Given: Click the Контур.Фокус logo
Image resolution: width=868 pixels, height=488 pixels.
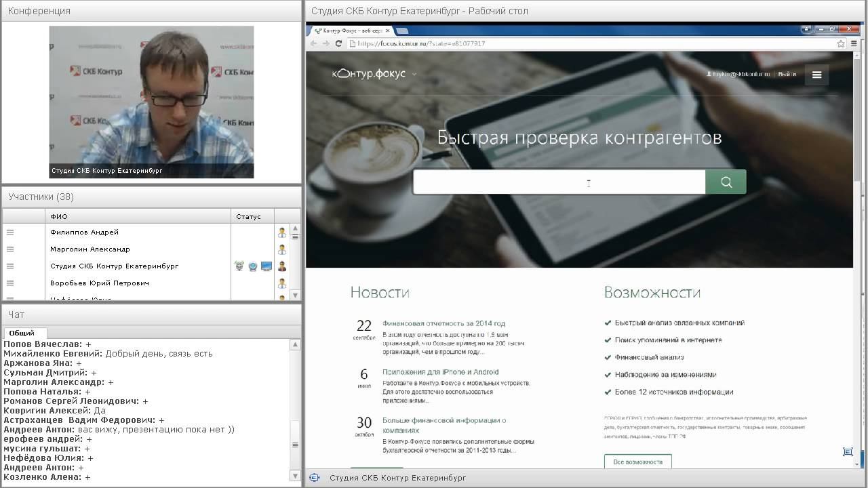Looking at the screenshot, I should [369, 73].
